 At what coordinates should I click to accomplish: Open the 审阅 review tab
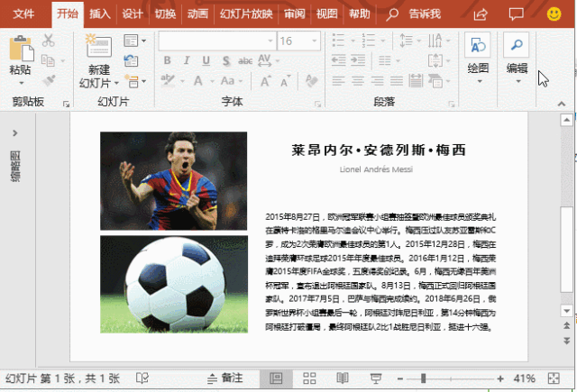tap(295, 14)
